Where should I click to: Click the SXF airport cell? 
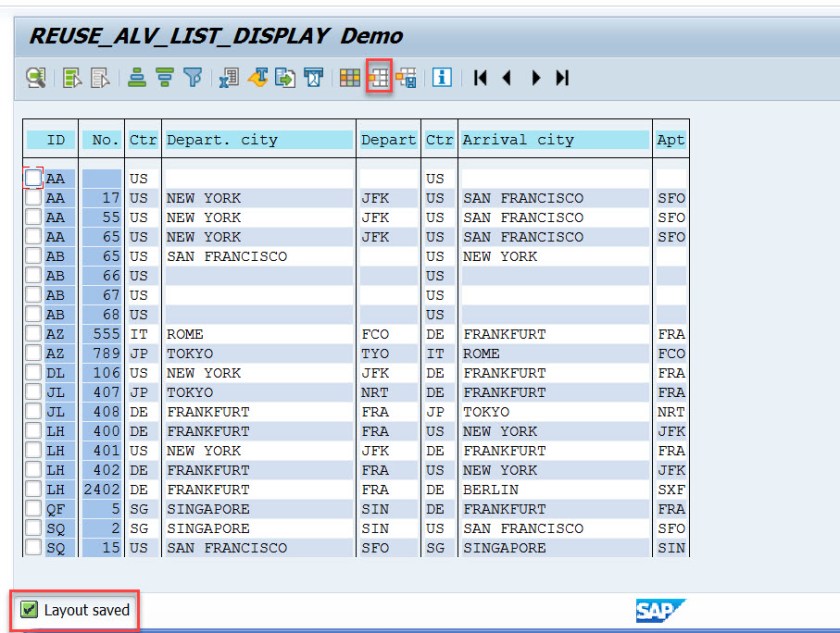point(671,489)
